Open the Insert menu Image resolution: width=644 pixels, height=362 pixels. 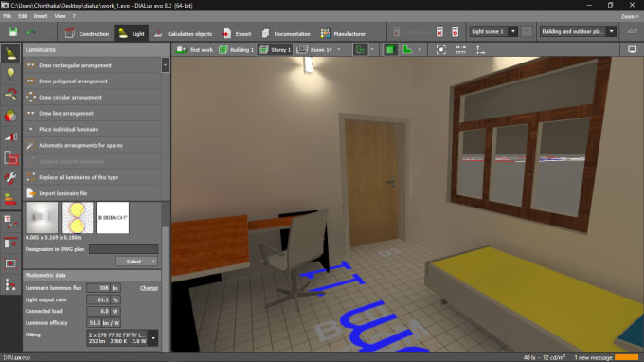pyautogui.click(x=40, y=16)
